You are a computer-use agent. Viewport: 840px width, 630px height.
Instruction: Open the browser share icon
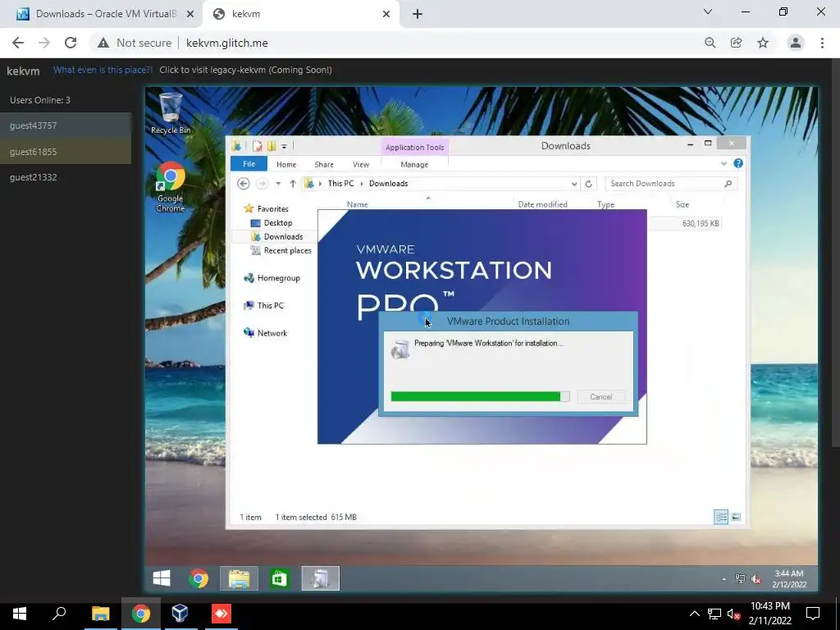736,43
